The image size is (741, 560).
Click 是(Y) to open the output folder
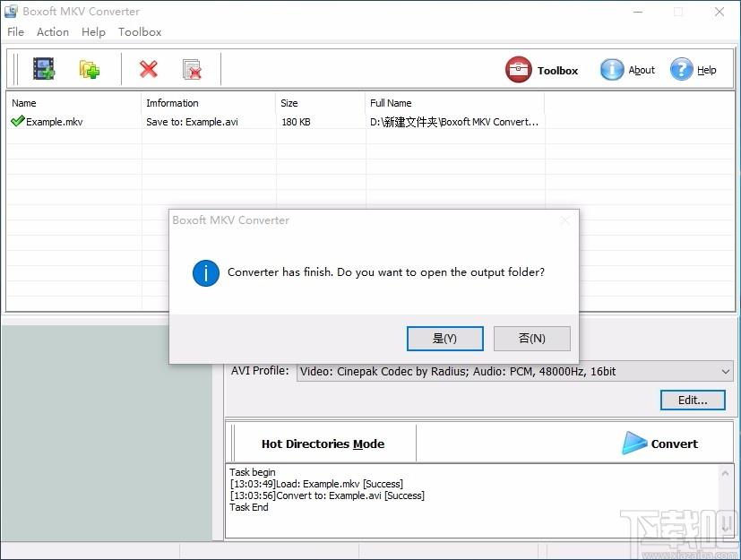(x=444, y=339)
